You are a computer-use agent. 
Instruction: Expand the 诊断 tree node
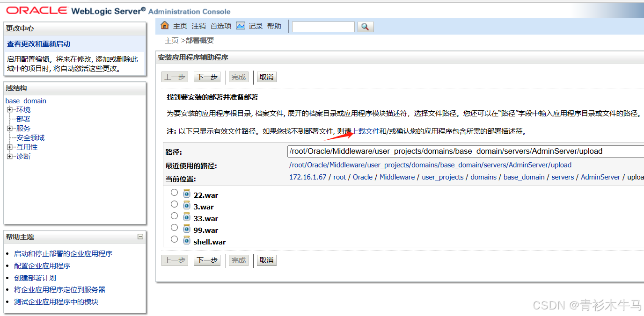[x=9, y=157]
